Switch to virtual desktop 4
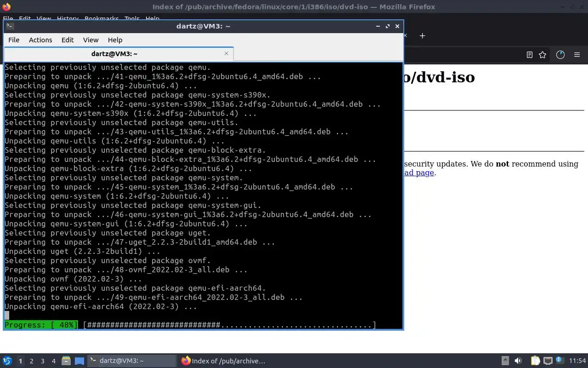588x368 pixels. pos(54,361)
